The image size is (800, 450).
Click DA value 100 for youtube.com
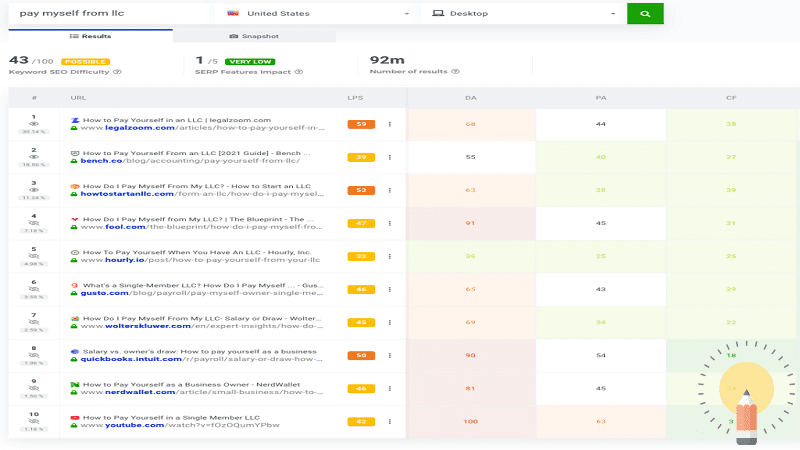pyautogui.click(x=470, y=421)
